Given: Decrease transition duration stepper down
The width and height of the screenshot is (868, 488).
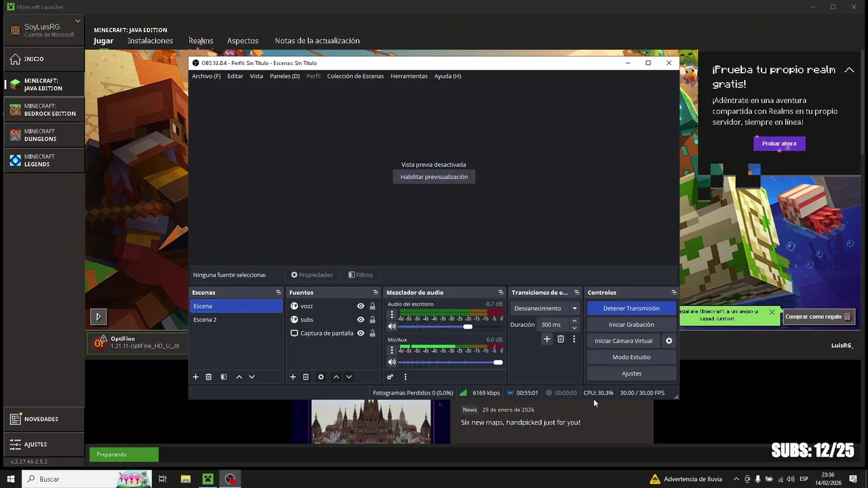Looking at the screenshot, I should [574, 328].
